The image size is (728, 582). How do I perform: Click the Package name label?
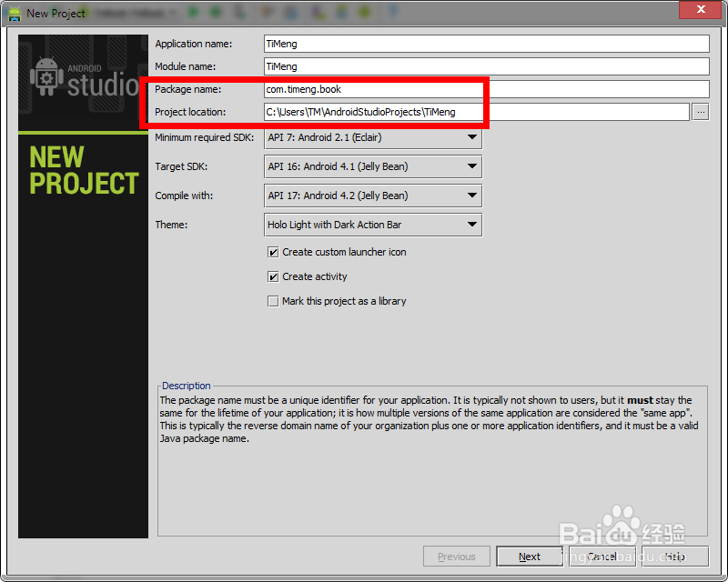187,89
